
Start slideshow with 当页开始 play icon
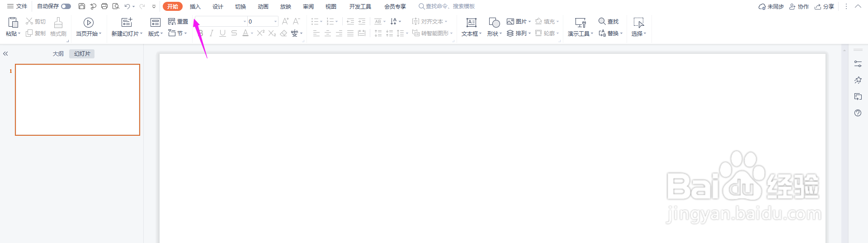coord(89,23)
